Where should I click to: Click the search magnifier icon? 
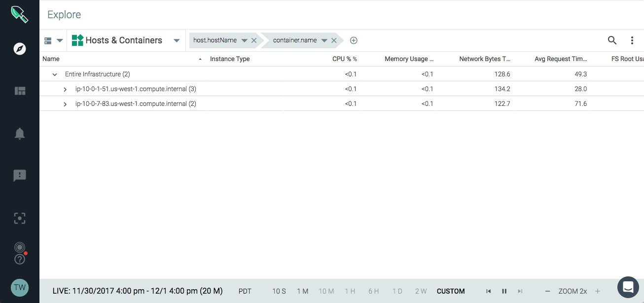click(x=612, y=40)
